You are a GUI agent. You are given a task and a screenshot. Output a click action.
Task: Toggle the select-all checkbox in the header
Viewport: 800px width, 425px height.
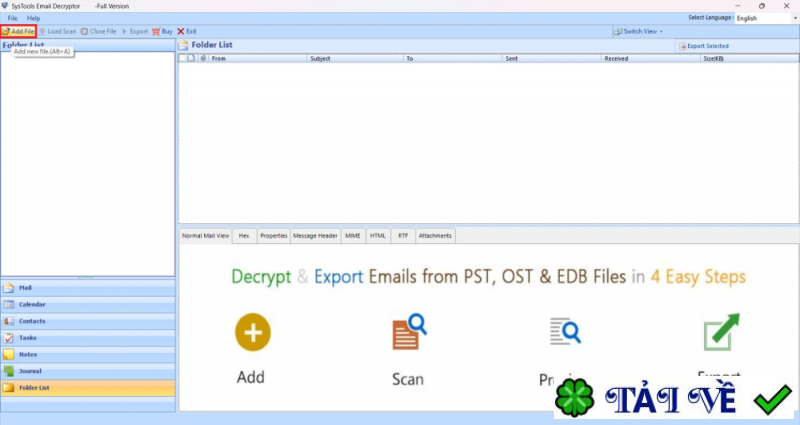click(182, 58)
